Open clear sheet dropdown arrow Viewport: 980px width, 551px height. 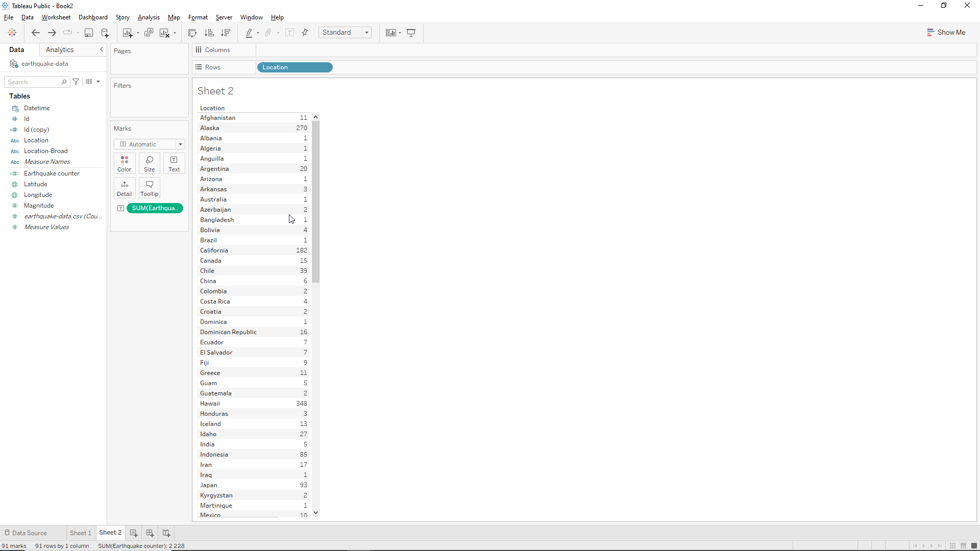coord(175,33)
